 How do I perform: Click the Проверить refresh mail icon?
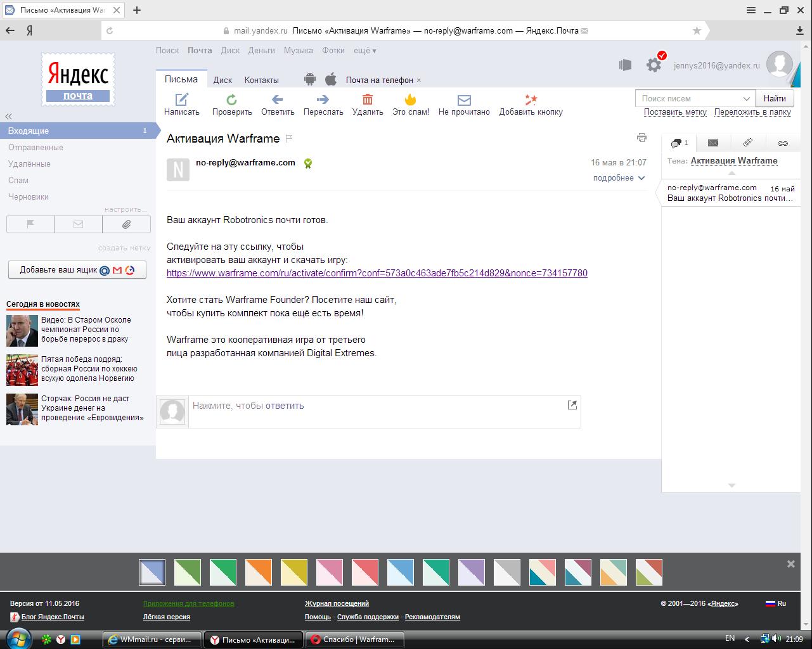(x=232, y=100)
